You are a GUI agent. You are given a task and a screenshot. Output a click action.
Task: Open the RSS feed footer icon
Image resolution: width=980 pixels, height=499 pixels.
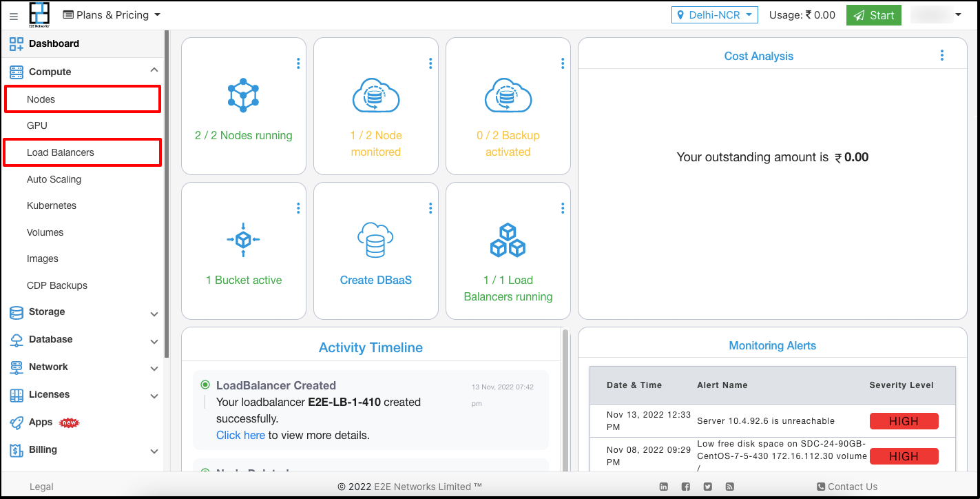click(x=729, y=487)
